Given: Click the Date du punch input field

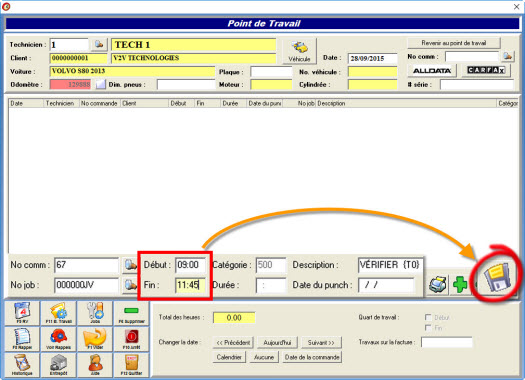Looking at the screenshot, I should pyautogui.click(x=386, y=285).
